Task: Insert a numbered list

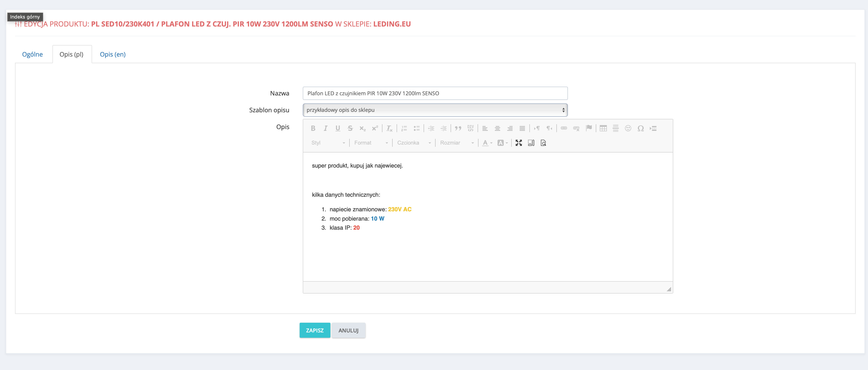Action: 404,128
